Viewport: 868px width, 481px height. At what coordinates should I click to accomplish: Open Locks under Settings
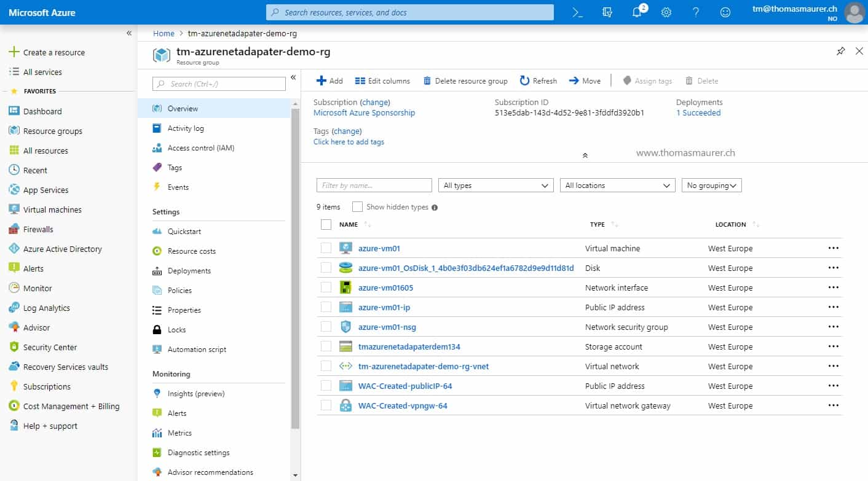point(213,330)
